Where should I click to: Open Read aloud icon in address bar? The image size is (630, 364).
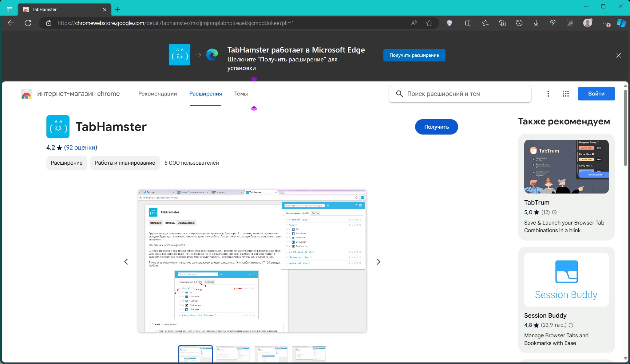click(x=414, y=23)
